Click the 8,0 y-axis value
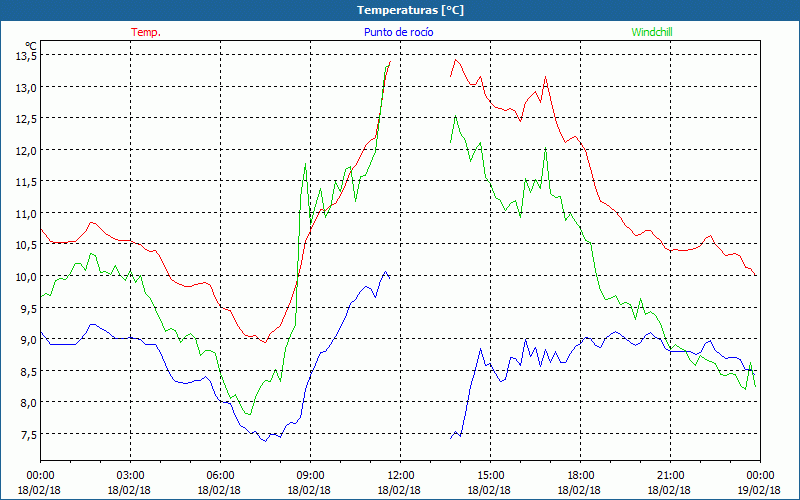The image size is (800, 500). coord(28,403)
